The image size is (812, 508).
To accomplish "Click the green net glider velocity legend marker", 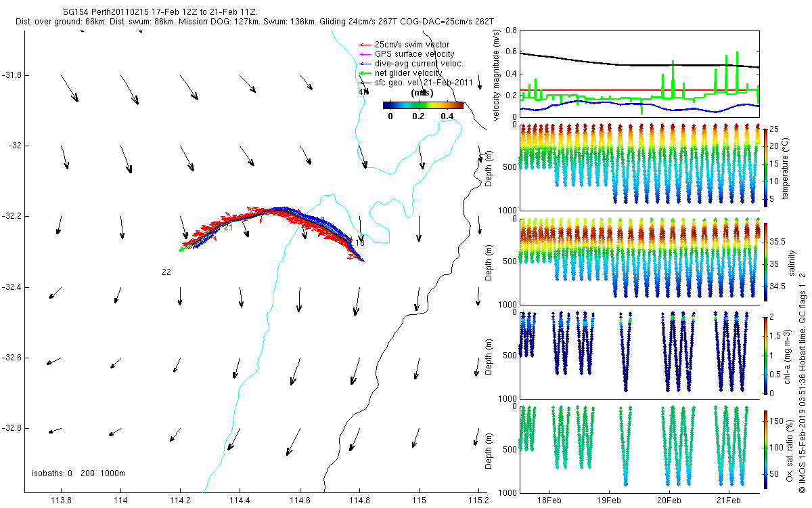I will [365, 73].
